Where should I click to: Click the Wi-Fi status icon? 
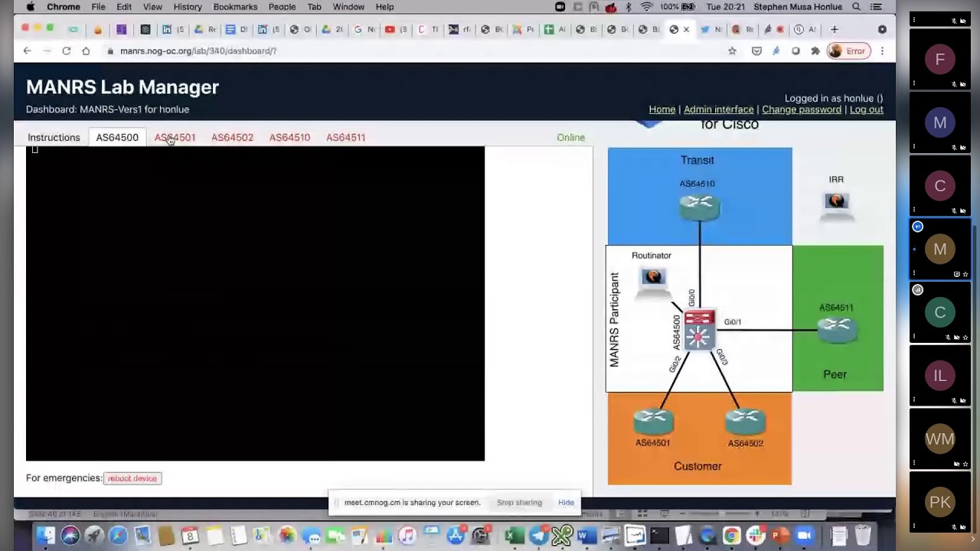(x=647, y=7)
